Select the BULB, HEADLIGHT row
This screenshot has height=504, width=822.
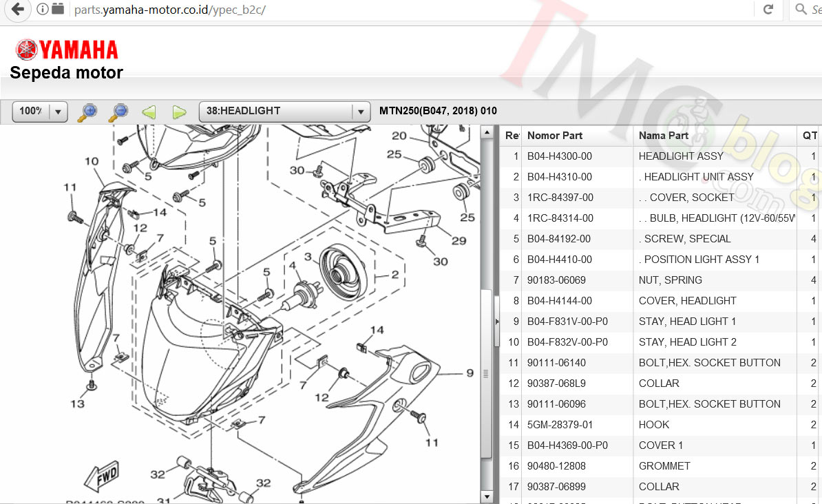pos(660,218)
